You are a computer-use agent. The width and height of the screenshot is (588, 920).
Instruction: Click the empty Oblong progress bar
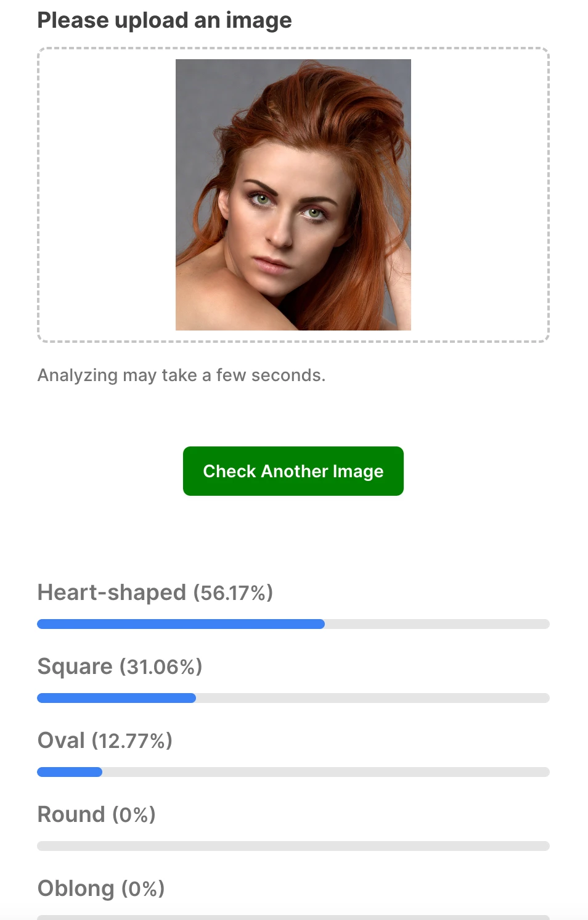pyautogui.click(x=293, y=918)
